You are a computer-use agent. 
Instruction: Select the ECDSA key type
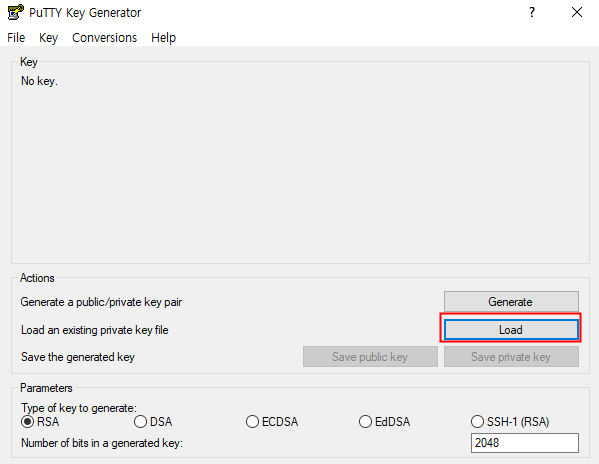272,422
